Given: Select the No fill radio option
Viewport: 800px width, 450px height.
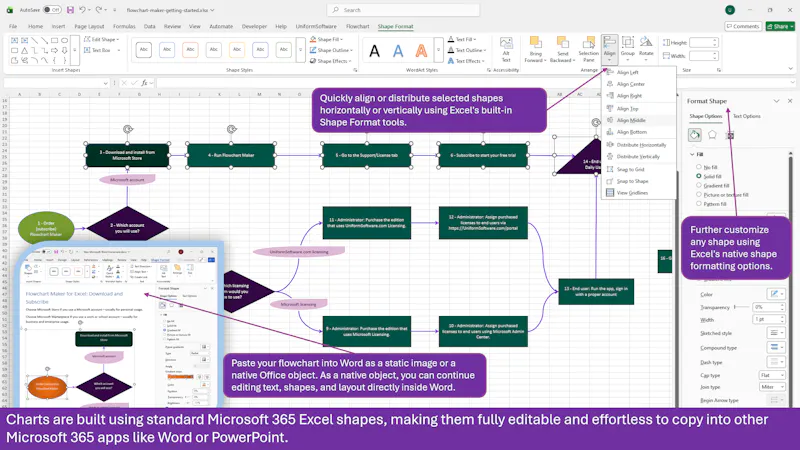Looking at the screenshot, I should pos(698,167).
